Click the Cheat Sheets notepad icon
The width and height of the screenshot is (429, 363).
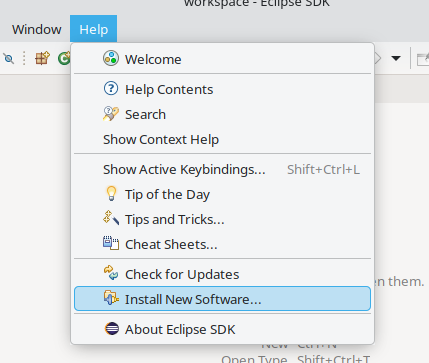coord(111,243)
